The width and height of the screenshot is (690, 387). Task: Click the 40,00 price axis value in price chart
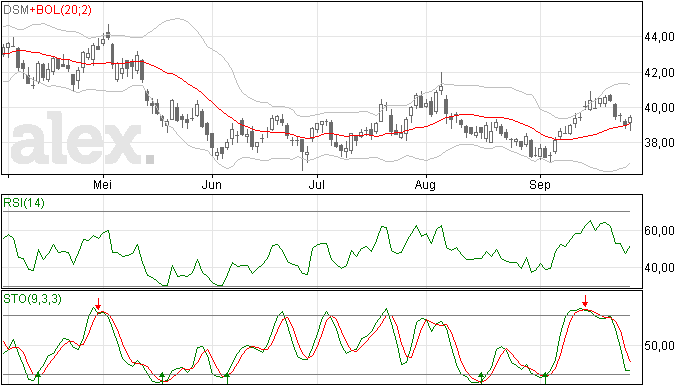pyautogui.click(x=659, y=108)
